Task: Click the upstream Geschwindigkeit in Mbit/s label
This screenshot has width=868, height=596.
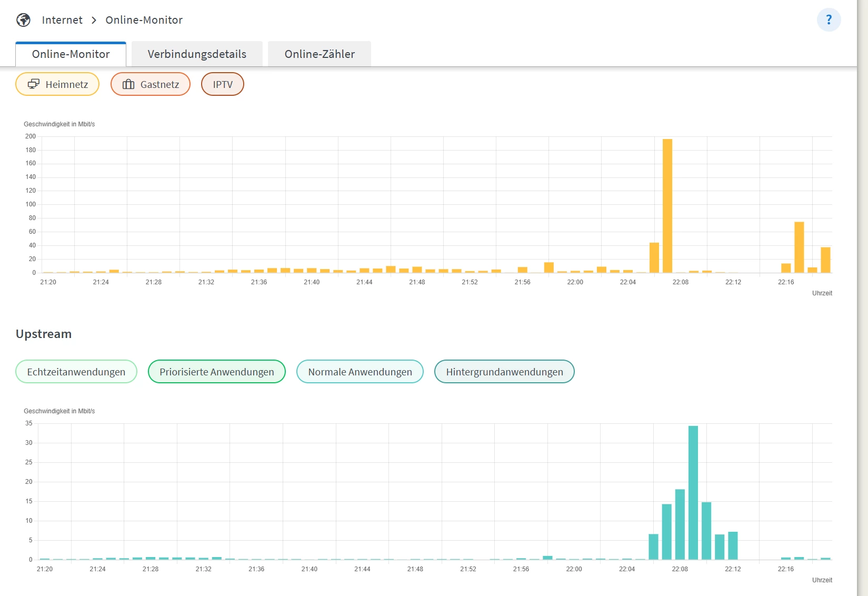Action: (x=59, y=411)
